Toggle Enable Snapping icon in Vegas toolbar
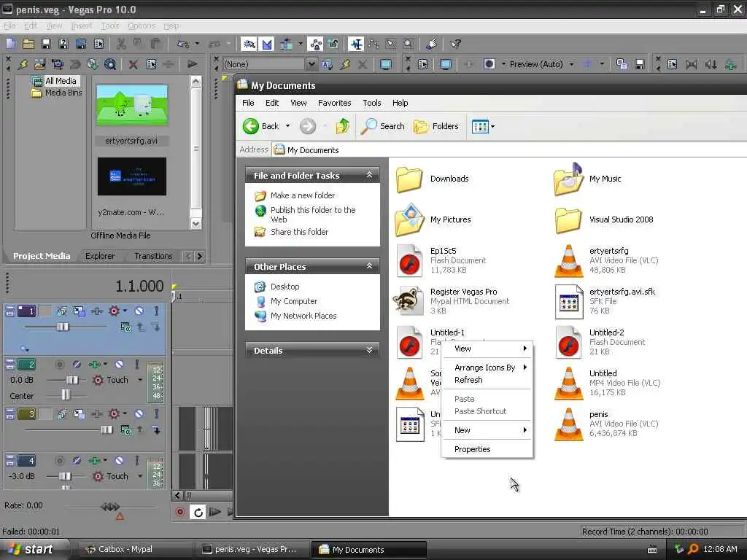Viewport: 747px width, 560px height. [x=248, y=44]
